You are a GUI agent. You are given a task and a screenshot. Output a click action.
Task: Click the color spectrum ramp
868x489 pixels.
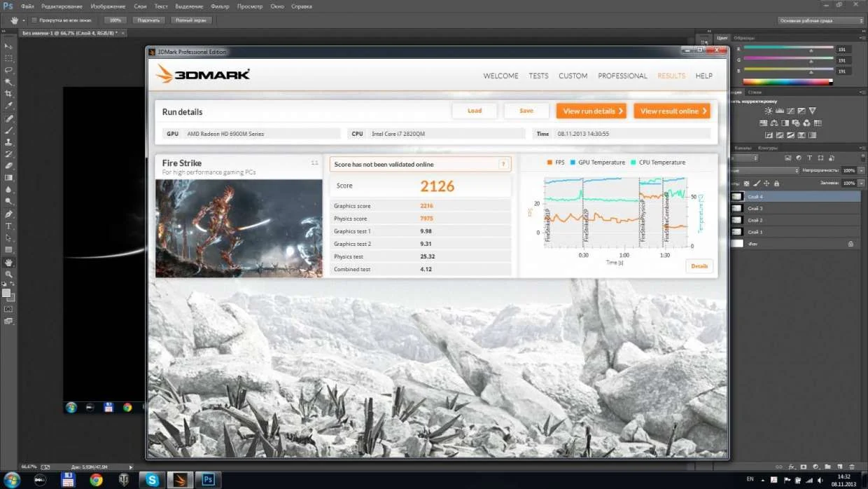tap(788, 82)
